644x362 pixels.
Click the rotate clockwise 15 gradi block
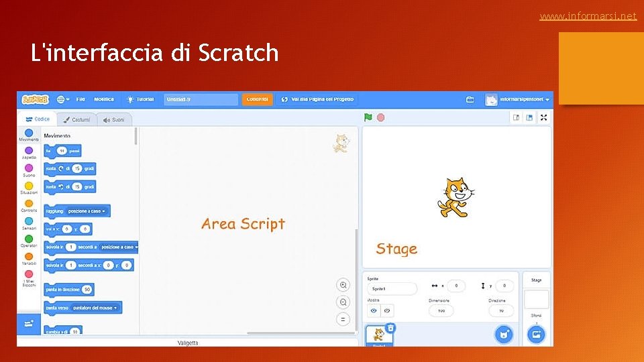[x=70, y=169]
